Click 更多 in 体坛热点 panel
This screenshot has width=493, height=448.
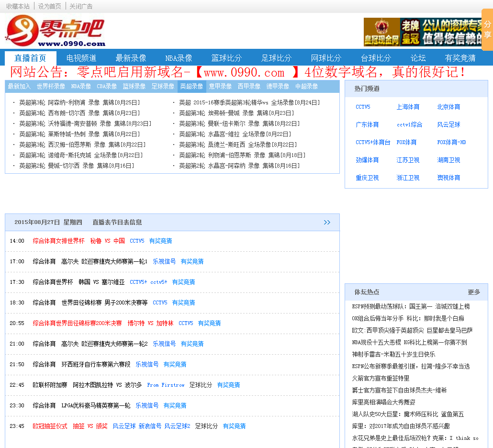point(474,292)
